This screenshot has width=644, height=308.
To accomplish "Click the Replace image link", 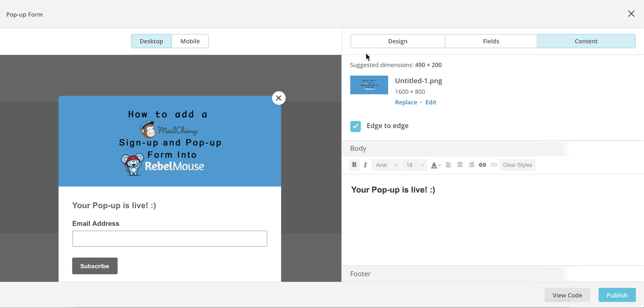I will tap(406, 102).
